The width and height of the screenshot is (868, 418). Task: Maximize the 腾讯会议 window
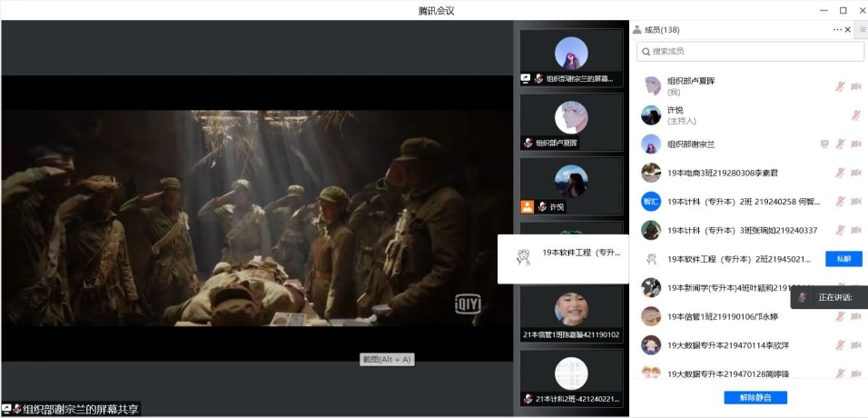843,10
